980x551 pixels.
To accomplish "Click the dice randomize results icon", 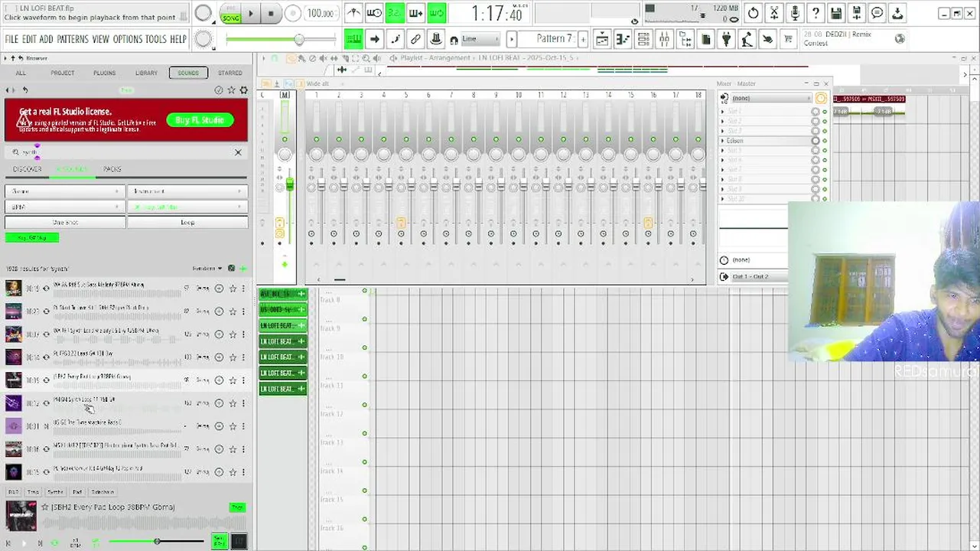I will click(x=231, y=269).
